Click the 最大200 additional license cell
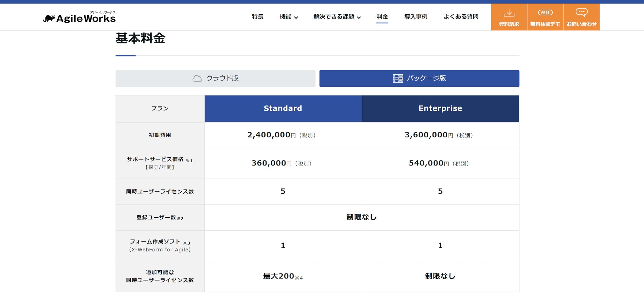The image size is (644, 296). click(283, 276)
